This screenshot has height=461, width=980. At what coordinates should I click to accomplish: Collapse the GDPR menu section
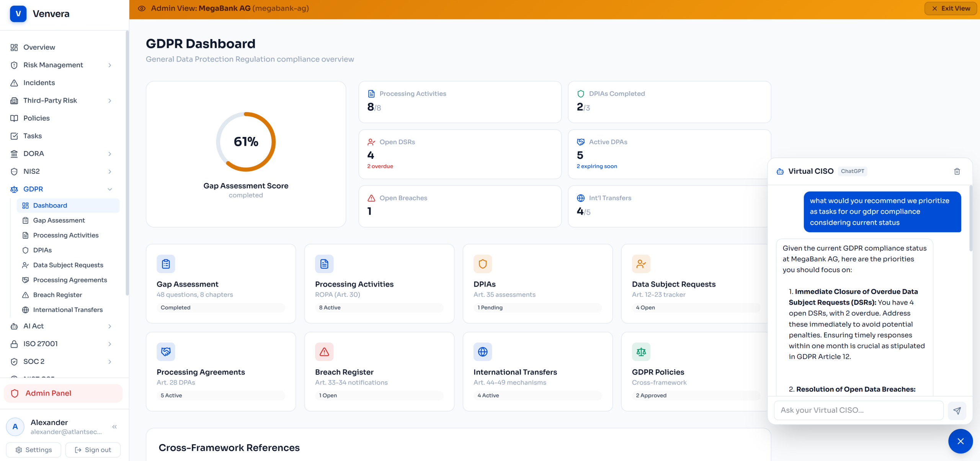point(110,189)
